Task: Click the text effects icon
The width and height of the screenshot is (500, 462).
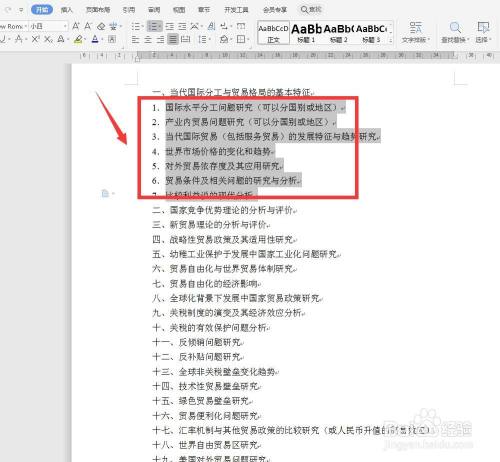Action: pos(61,39)
